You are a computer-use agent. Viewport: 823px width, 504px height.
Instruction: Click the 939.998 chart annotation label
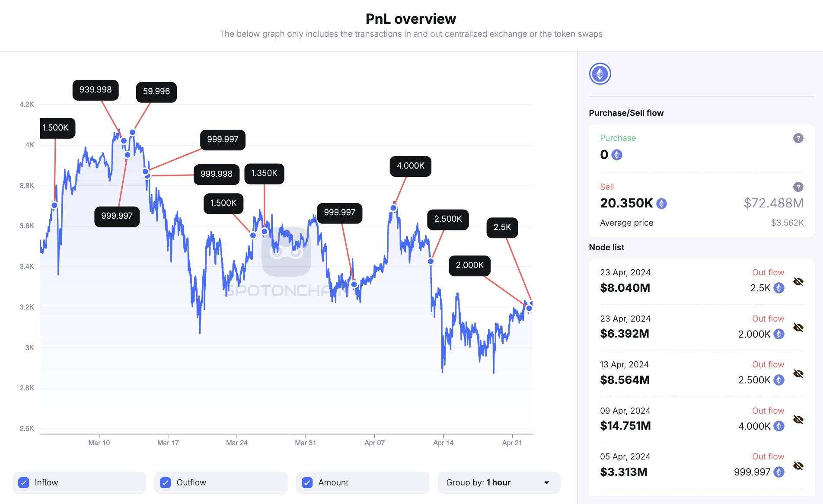click(95, 90)
